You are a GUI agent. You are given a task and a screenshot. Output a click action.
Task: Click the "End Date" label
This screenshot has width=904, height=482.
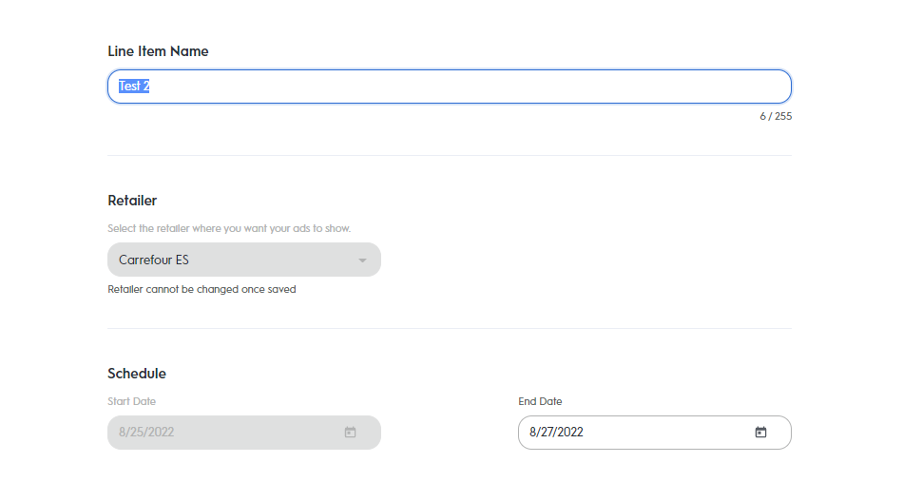click(540, 401)
